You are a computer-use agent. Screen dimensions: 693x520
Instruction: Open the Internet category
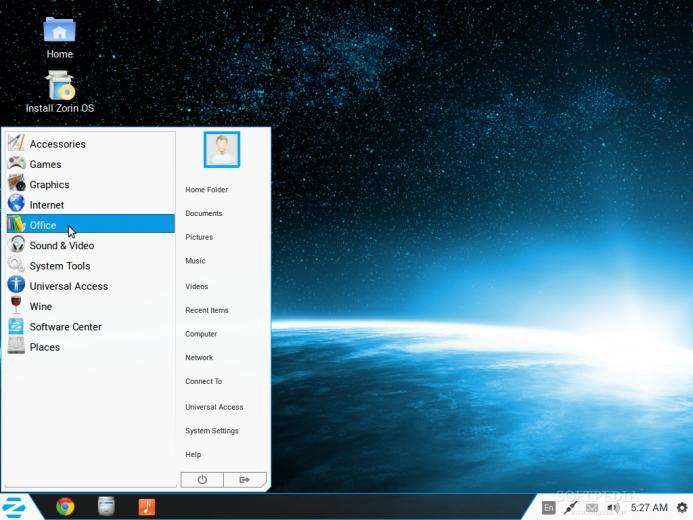tap(91, 205)
